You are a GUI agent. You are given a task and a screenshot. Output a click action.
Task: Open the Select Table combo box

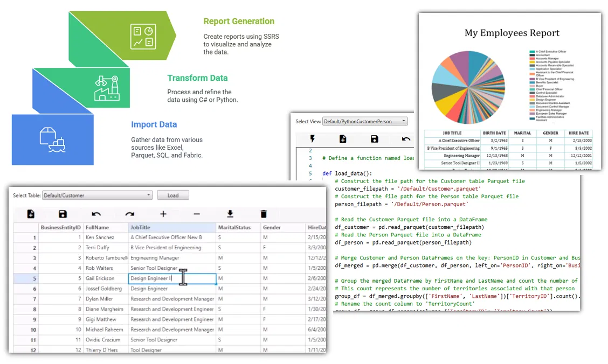[x=97, y=195]
